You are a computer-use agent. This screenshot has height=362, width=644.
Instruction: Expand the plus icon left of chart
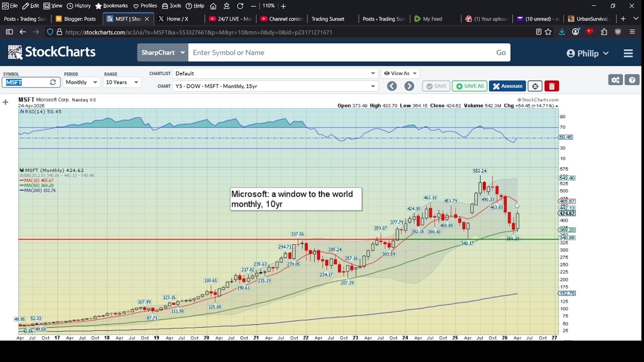6,103
